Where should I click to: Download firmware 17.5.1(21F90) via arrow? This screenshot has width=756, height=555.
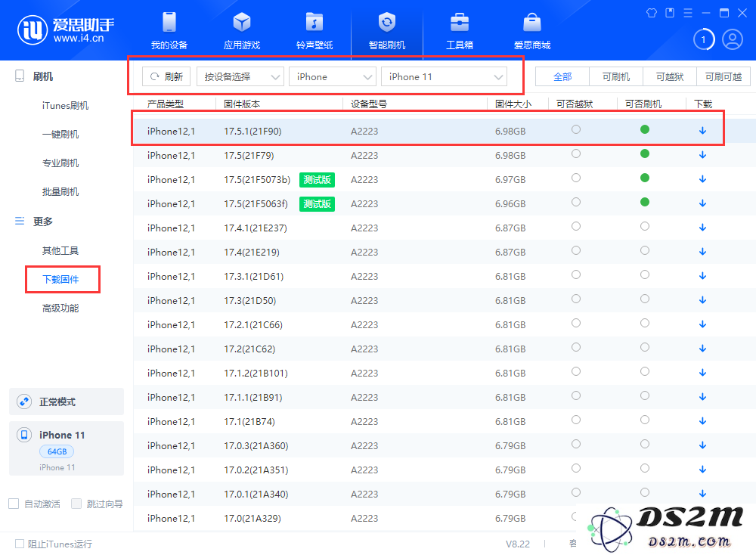[x=702, y=131]
